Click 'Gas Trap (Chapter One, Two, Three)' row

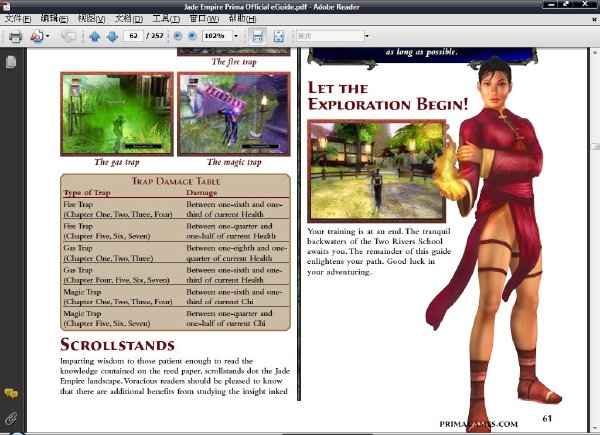click(176, 253)
